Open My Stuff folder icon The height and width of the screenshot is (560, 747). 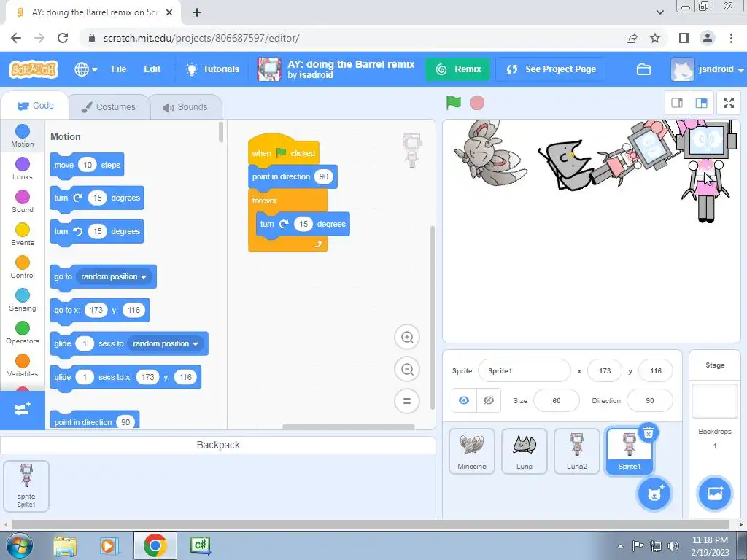coord(643,69)
